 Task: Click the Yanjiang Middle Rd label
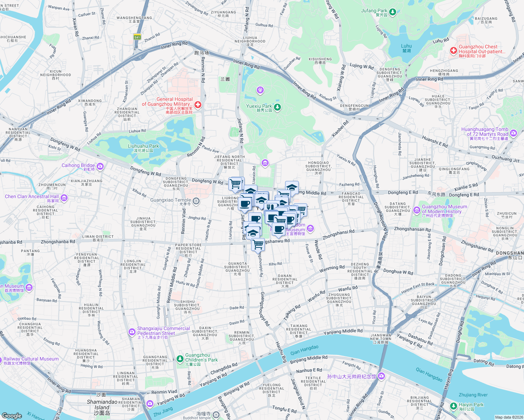point(343,331)
